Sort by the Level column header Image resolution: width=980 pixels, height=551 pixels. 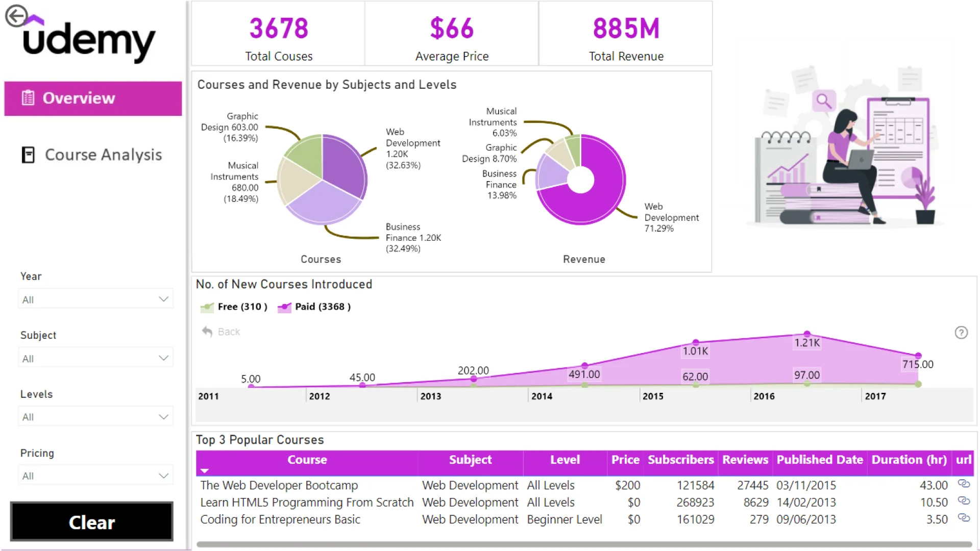[565, 460]
